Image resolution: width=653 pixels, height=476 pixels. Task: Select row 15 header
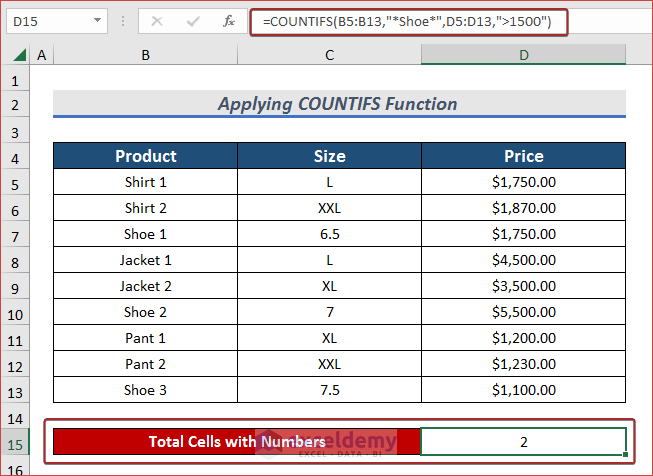(16, 443)
